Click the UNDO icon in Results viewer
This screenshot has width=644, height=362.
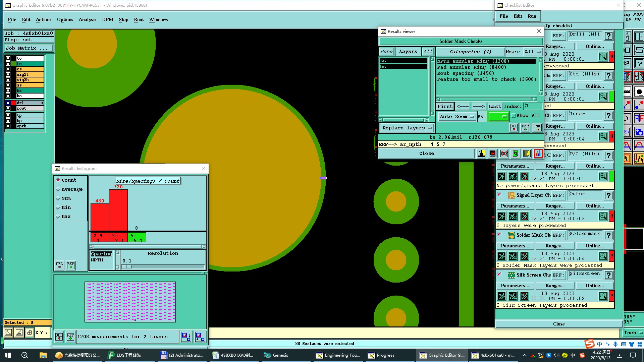(537, 128)
